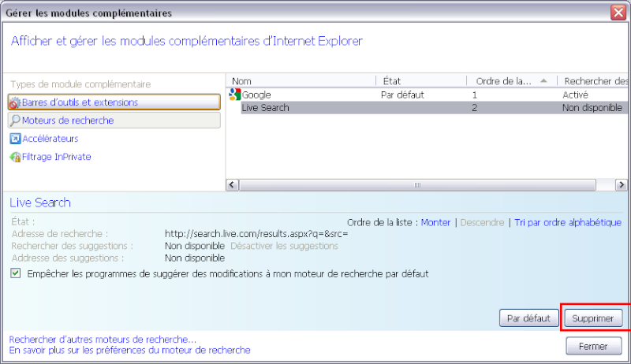This screenshot has width=631, height=364.
Task: Click the Google logo icon in list
Action: [234, 95]
